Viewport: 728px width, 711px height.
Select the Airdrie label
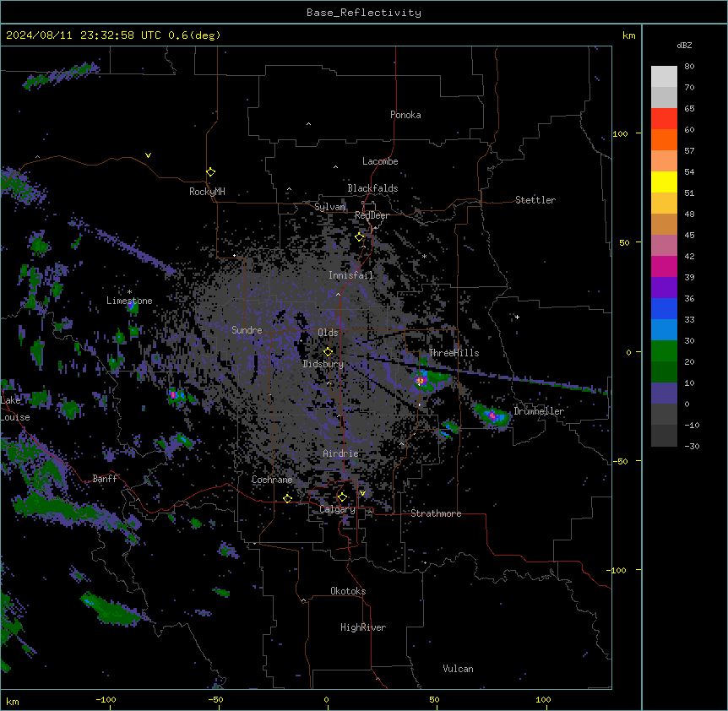click(341, 453)
